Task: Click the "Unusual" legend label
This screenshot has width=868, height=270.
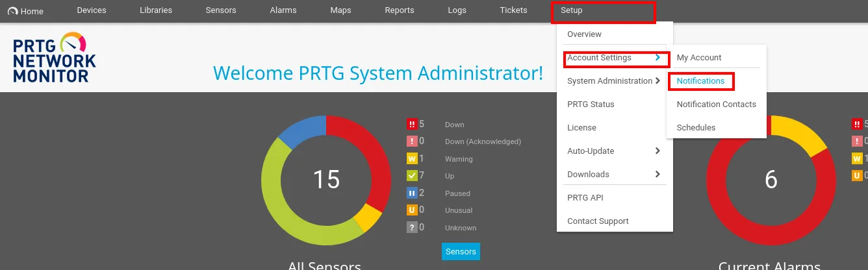Action: point(459,210)
